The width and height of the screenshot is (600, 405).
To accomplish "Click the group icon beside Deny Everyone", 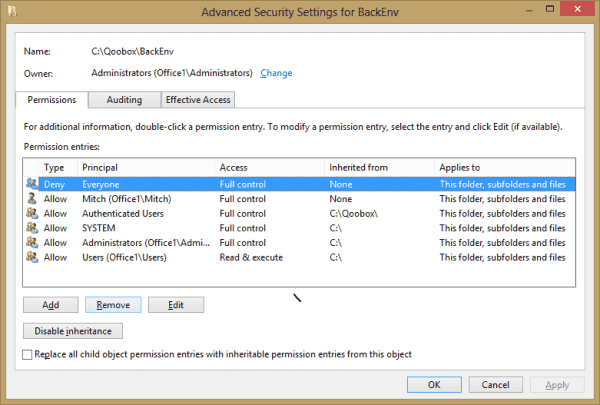I will tap(32, 184).
